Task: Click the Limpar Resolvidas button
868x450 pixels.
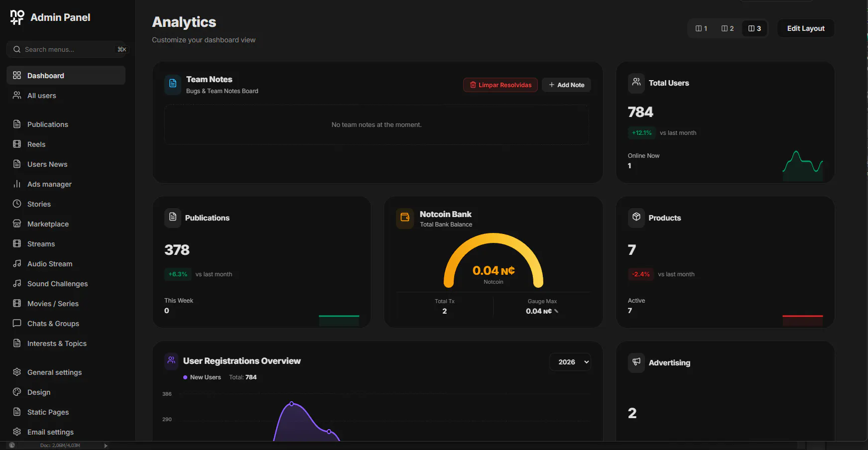Action: tap(500, 85)
